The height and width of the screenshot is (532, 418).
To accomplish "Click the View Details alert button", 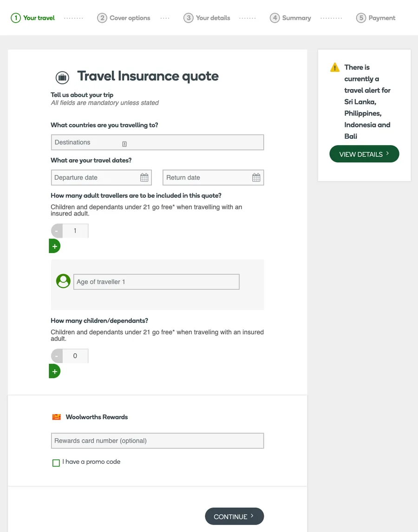I will tap(364, 154).
